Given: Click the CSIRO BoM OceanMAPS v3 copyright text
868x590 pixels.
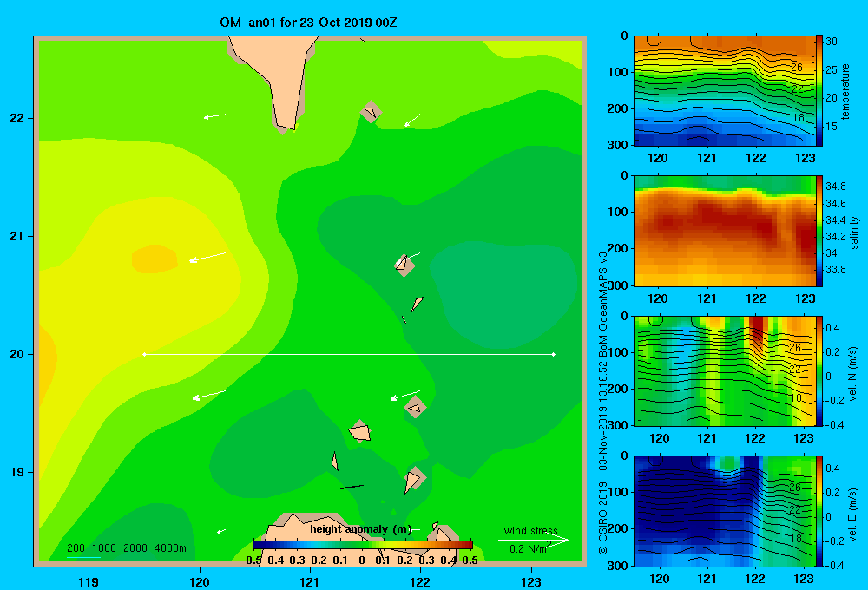Looking at the screenshot, I should pyautogui.click(x=603, y=403).
